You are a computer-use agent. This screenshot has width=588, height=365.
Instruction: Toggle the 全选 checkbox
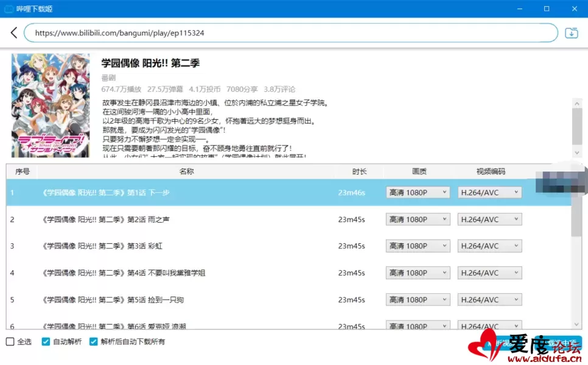pyautogui.click(x=10, y=341)
